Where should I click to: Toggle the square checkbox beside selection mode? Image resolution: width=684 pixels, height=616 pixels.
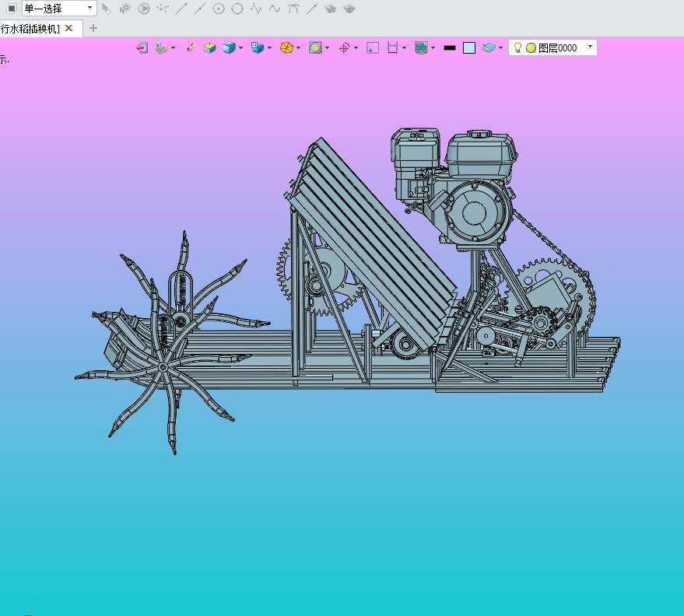tap(11, 8)
